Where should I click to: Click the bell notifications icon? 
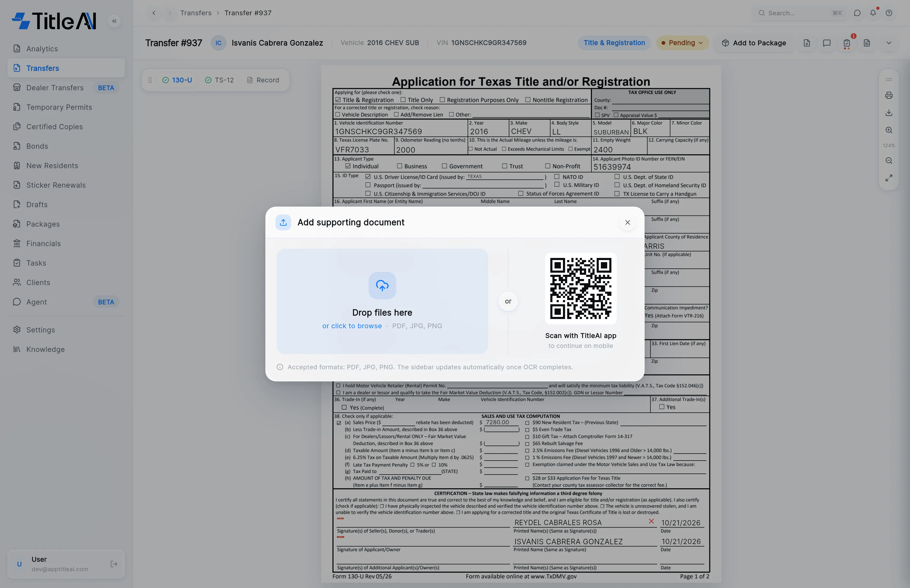pyautogui.click(x=873, y=13)
